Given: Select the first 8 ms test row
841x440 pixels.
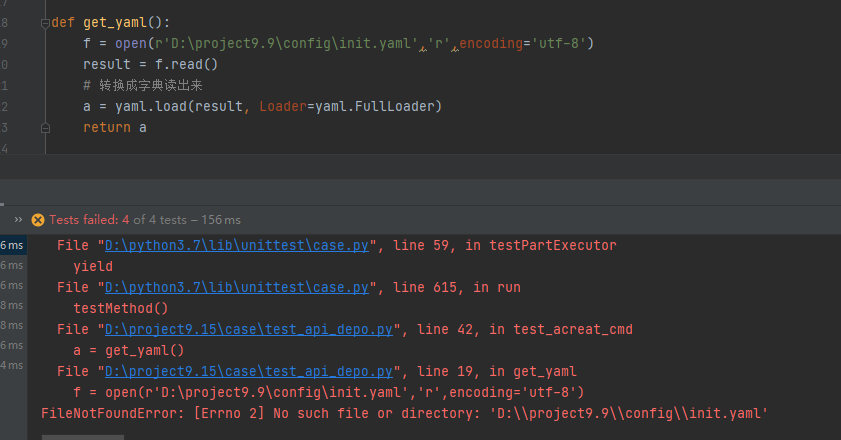Looking at the screenshot, I should point(12,305).
